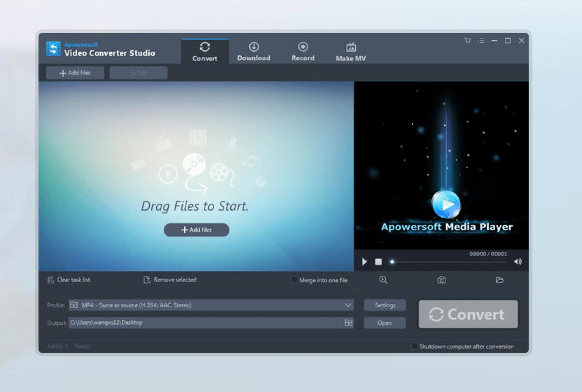Browse output destination with the folder icon
The height and width of the screenshot is (392, 582).
point(348,323)
